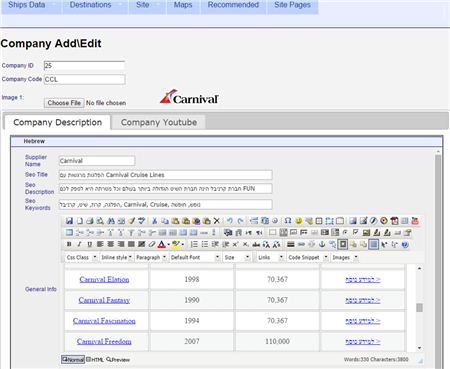Click the font color red A swatch

[x=162, y=244]
